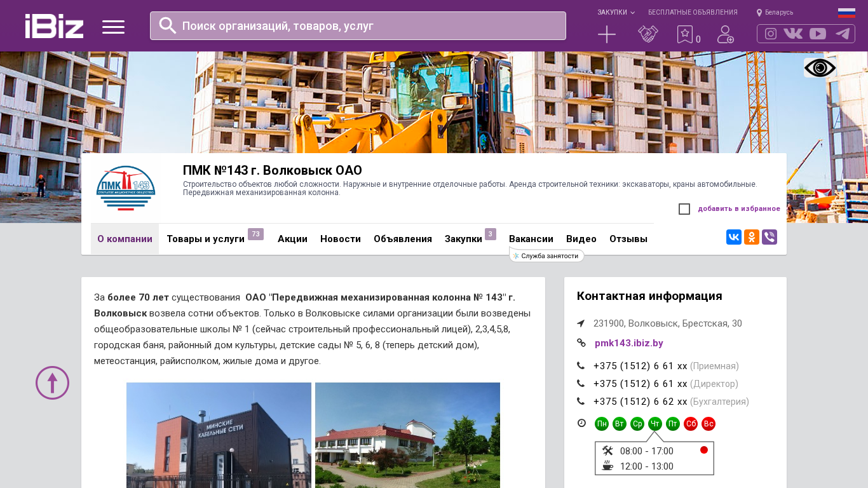This screenshot has height=488, width=868.
Task: Click the phone icon for Приемная
Action: (581, 366)
